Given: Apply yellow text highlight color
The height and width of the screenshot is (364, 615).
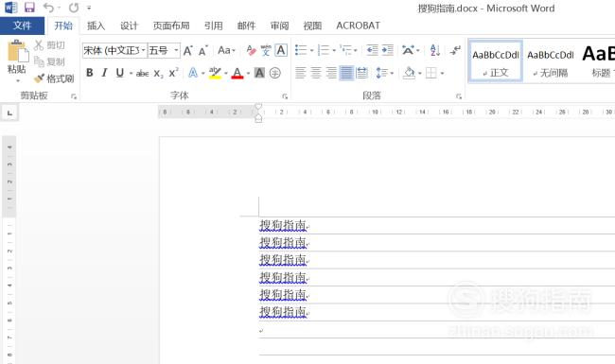Looking at the screenshot, I should [x=215, y=73].
